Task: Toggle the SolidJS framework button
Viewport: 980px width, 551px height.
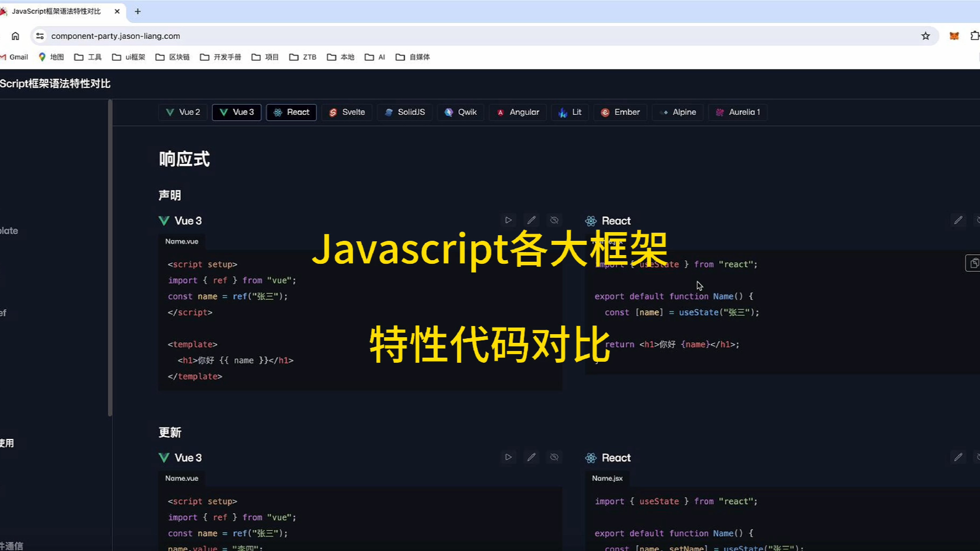Action: [405, 112]
